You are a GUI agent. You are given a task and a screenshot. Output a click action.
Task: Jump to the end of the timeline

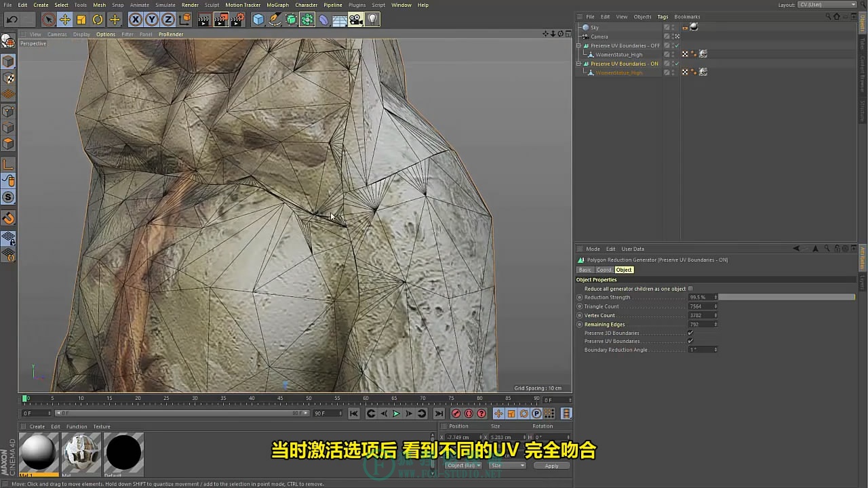pyautogui.click(x=439, y=413)
